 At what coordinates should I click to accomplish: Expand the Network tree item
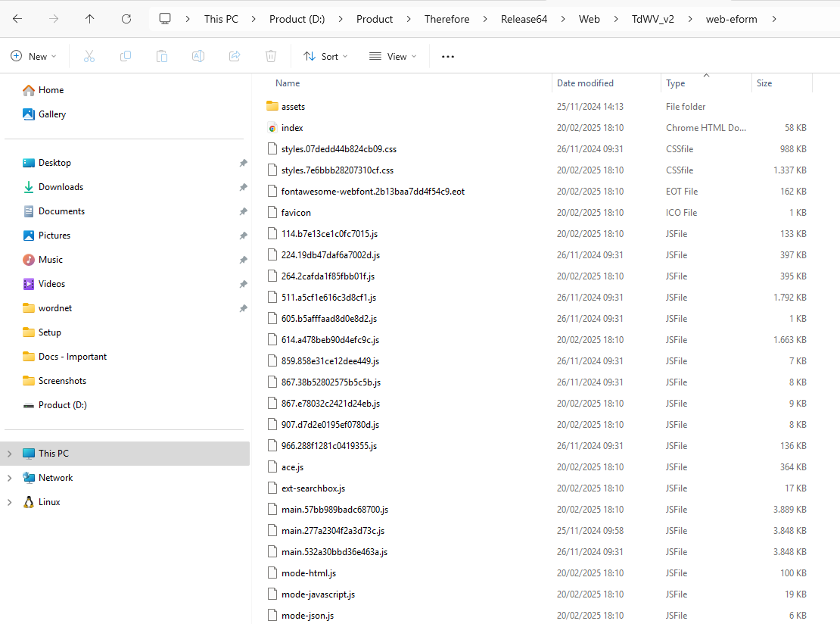point(10,477)
